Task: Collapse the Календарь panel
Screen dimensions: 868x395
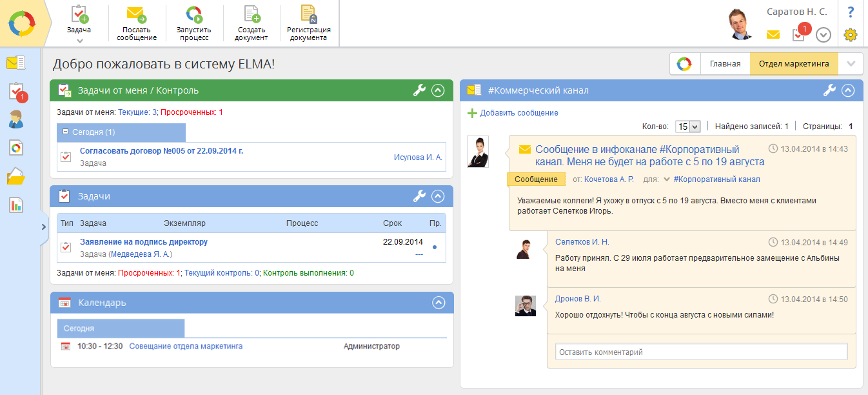Action: coord(438,302)
